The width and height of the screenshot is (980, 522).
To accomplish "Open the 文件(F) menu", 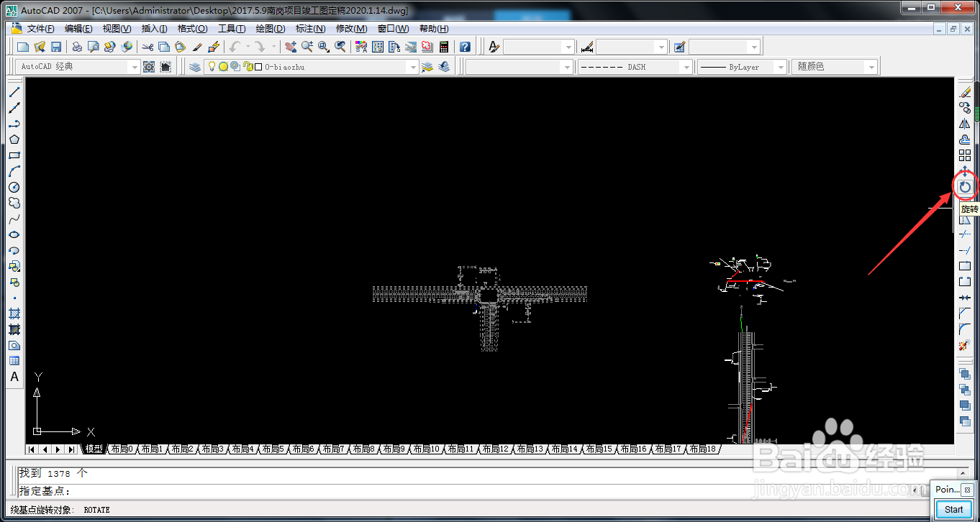I will (41, 29).
